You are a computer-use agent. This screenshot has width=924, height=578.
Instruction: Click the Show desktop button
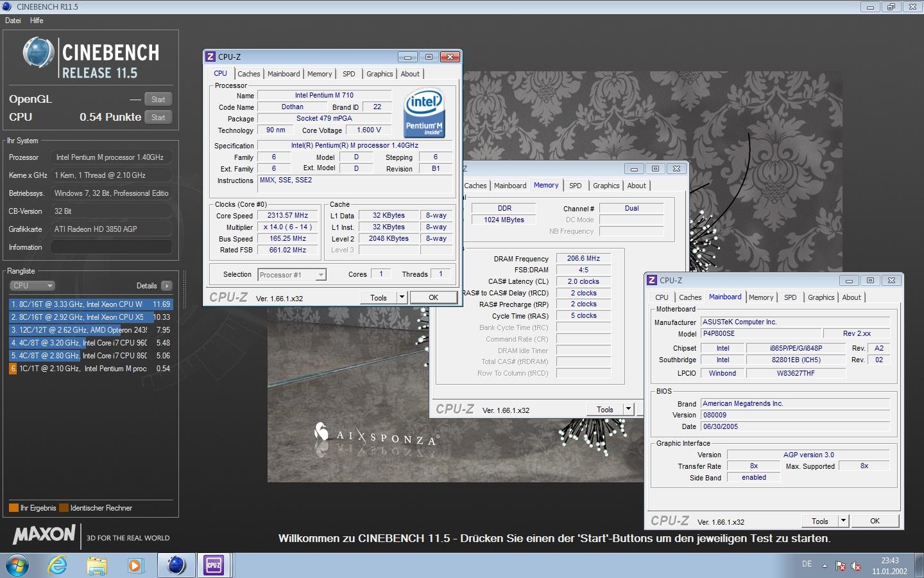tap(920, 565)
